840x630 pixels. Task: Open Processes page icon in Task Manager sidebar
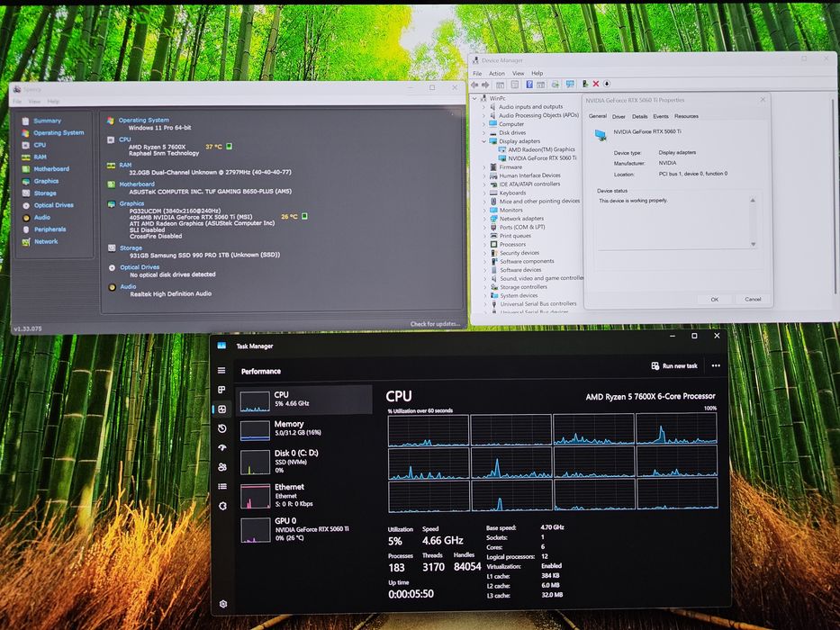point(221,390)
